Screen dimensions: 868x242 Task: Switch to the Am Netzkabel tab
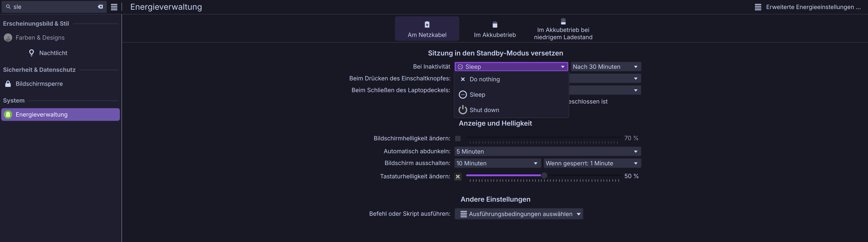pos(427,29)
